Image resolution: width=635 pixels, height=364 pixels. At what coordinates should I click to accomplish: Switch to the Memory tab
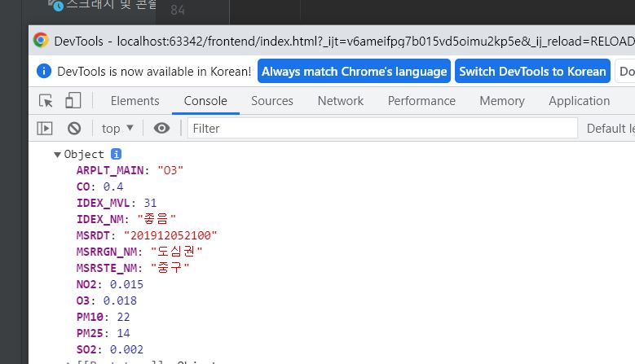502,101
